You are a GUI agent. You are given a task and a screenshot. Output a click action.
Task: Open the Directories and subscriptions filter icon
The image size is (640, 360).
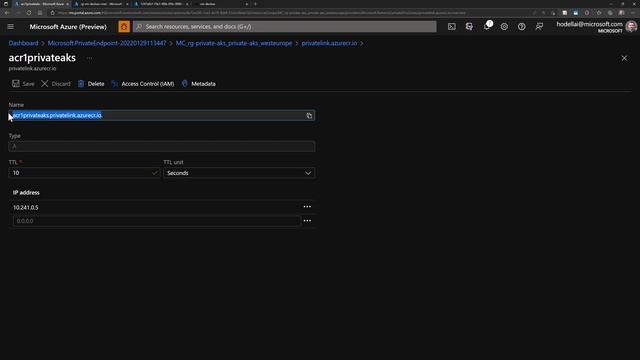pos(469,27)
